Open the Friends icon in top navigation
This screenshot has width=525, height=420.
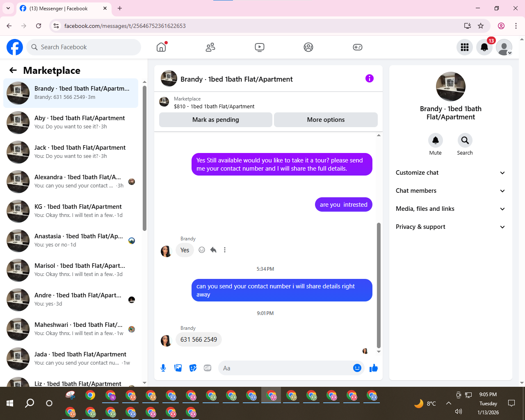[210, 47]
